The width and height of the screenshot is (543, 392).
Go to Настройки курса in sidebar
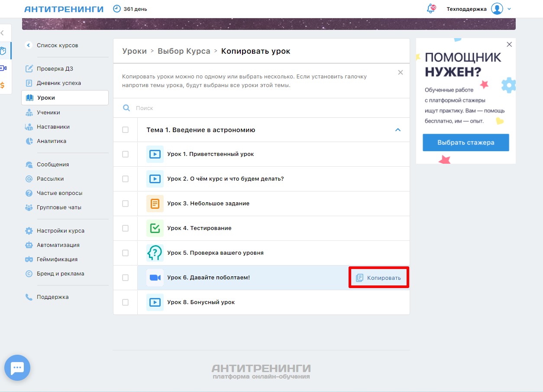click(x=60, y=231)
